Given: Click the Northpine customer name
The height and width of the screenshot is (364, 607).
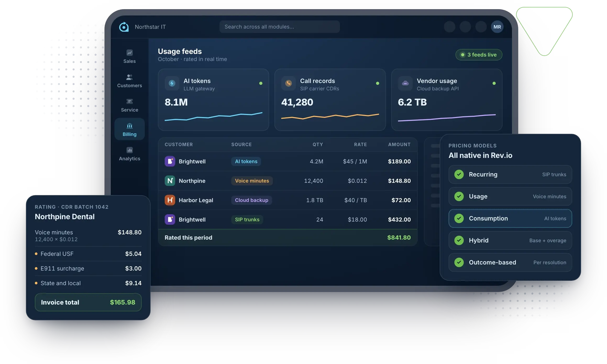Looking at the screenshot, I should click(x=192, y=181).
